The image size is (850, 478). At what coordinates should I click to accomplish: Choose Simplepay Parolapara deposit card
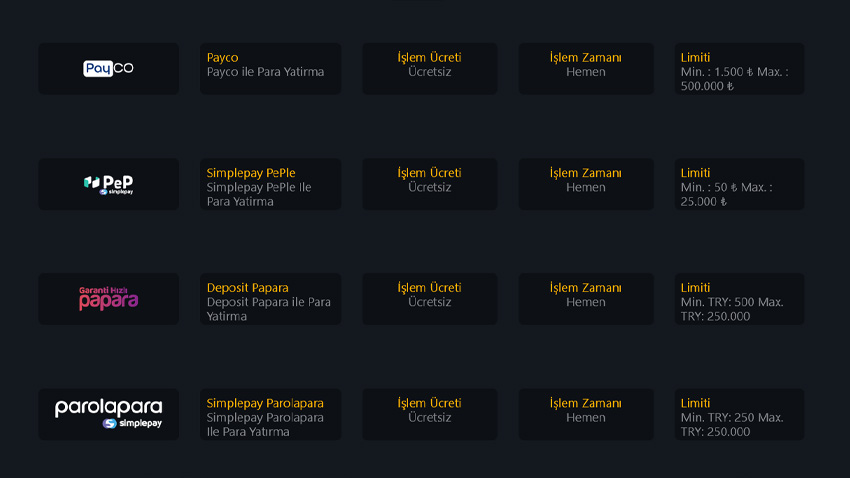coord(271,415)
